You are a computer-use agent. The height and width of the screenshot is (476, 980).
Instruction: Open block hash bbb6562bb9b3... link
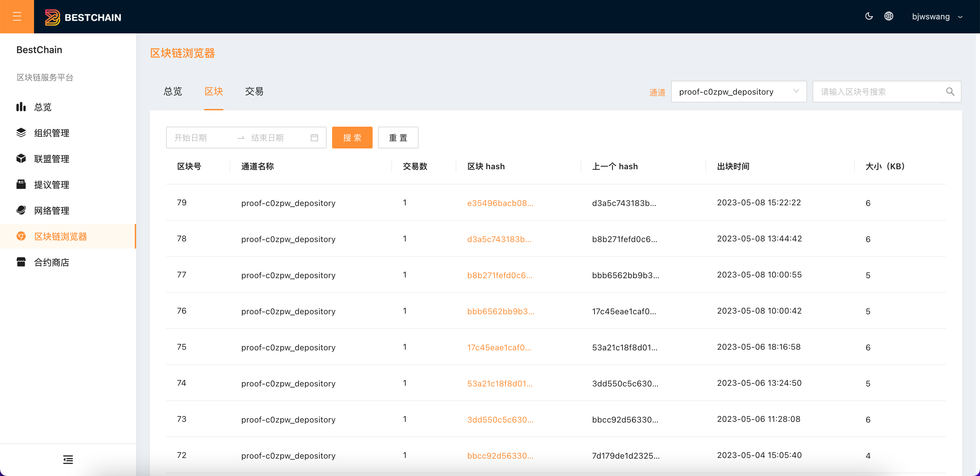point(501,312)
